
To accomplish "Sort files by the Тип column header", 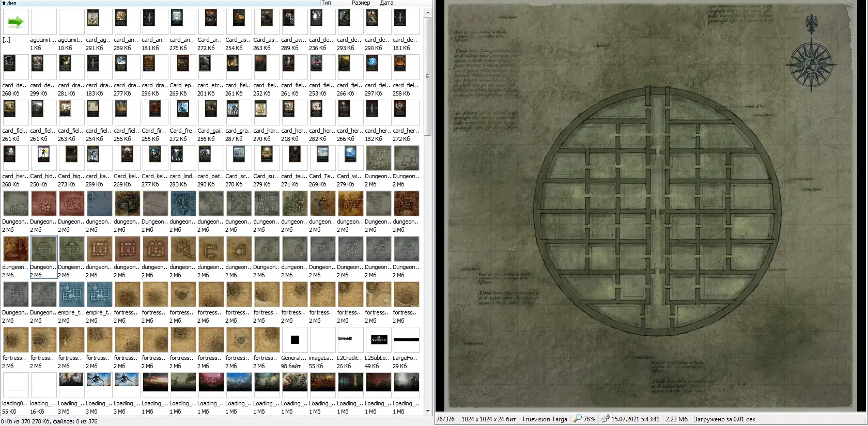I will coord(326,3).
